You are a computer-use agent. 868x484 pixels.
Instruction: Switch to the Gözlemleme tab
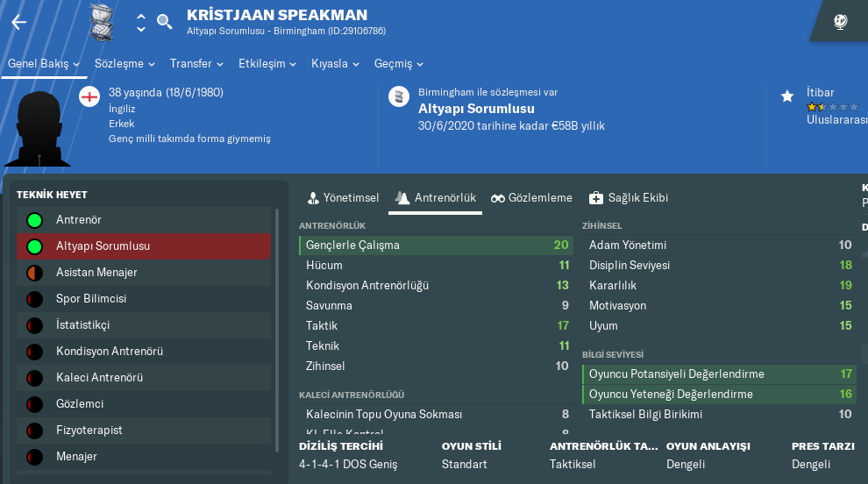531,198
